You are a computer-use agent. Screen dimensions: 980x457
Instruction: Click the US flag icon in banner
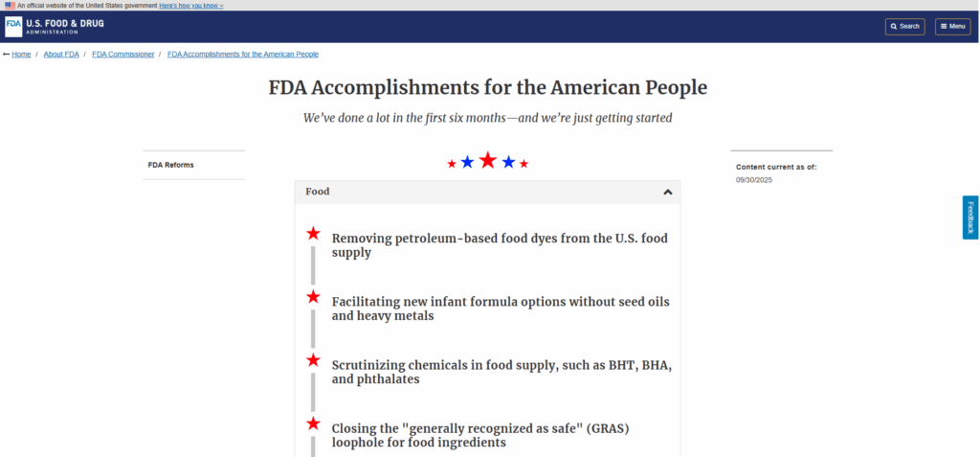coord(10,5)
